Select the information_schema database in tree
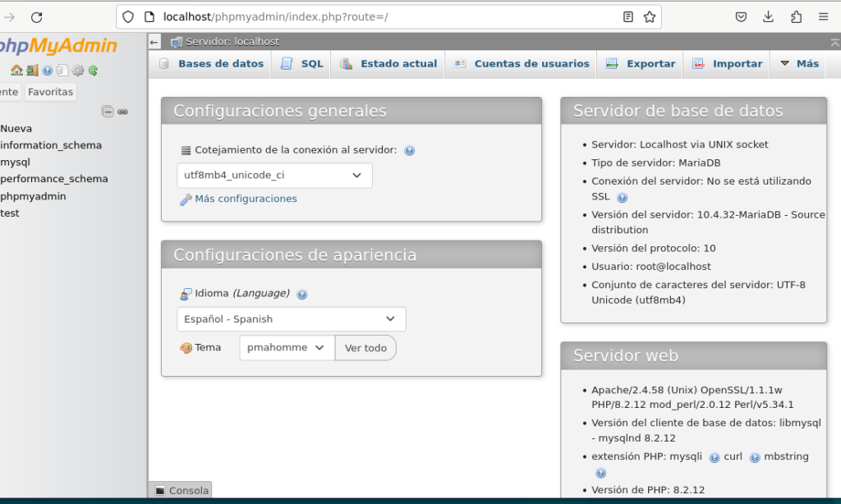841x504 pixels. [x=51, y=145]
